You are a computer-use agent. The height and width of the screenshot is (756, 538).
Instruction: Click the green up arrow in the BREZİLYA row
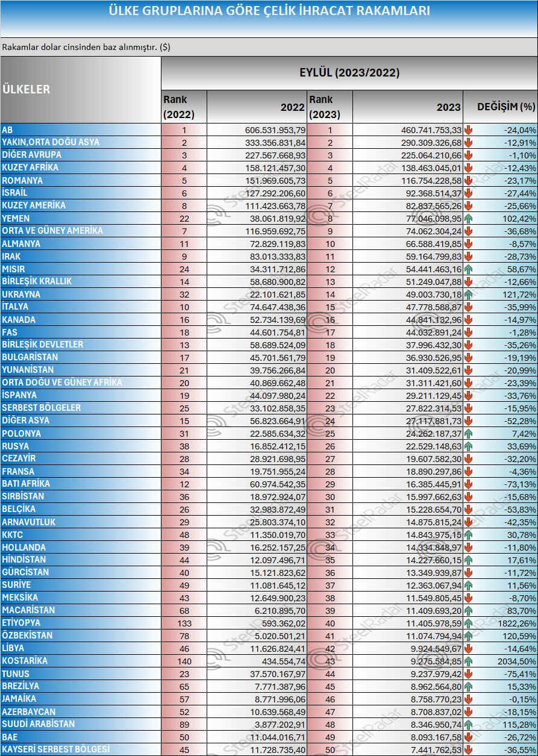469,686
